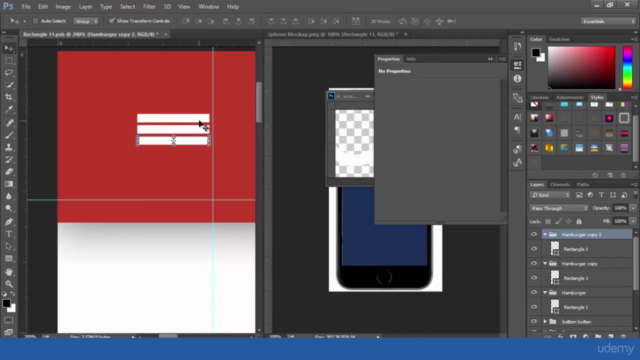Screen dimensions: 640x360
Task: Hide Rectangle 1 under Hamburger group
Action: click(x=534, y=307)
